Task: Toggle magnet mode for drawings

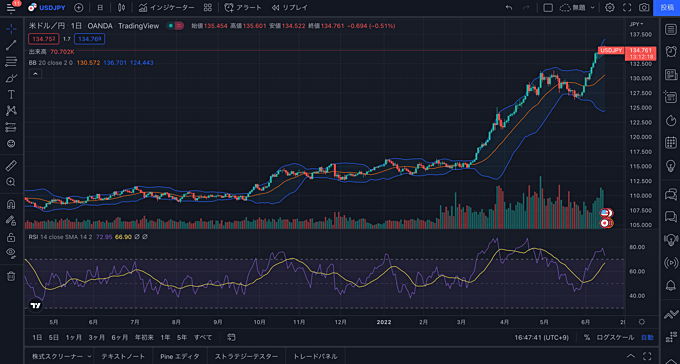Action: 11,204
